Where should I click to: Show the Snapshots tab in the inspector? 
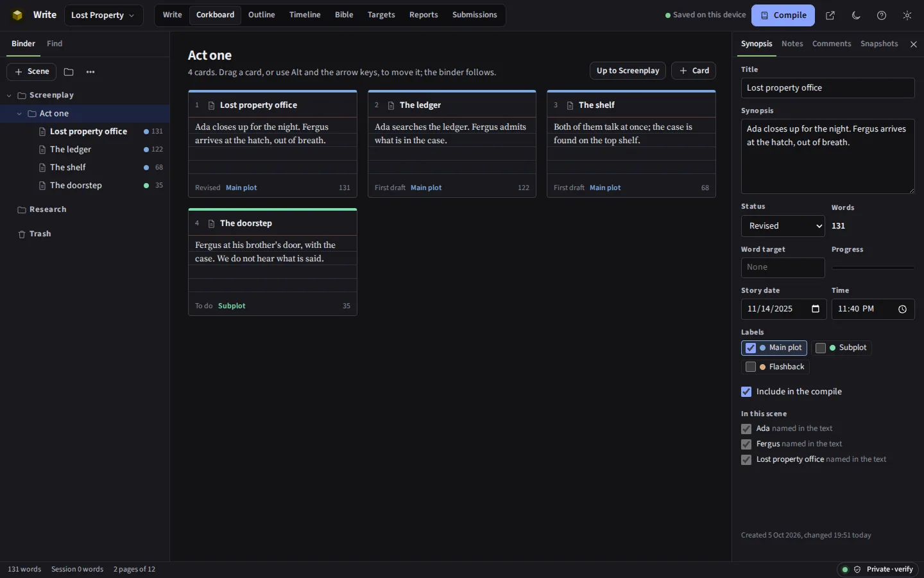point(879,44)
